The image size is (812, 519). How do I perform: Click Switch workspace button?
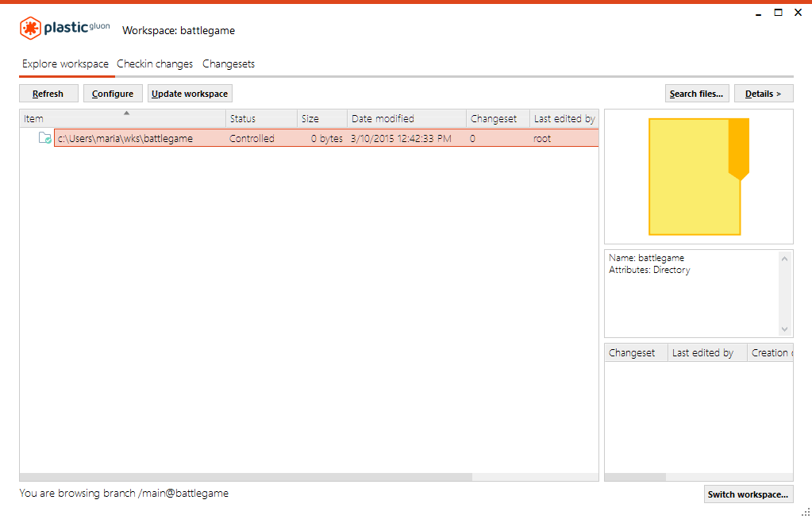pyautogui.click(x=749, y=494)
